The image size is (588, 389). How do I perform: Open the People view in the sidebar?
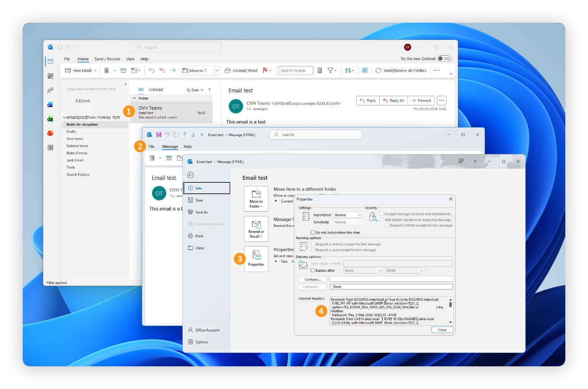point(50,89)
